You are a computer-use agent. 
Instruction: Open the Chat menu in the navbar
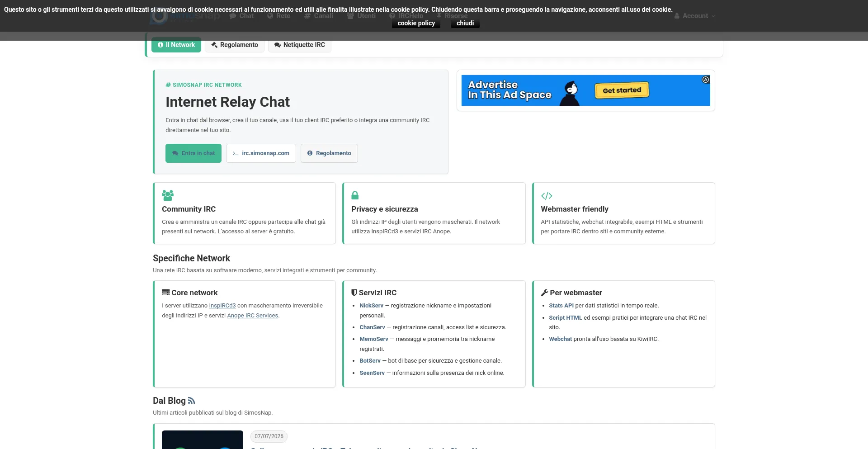(241, 16)
